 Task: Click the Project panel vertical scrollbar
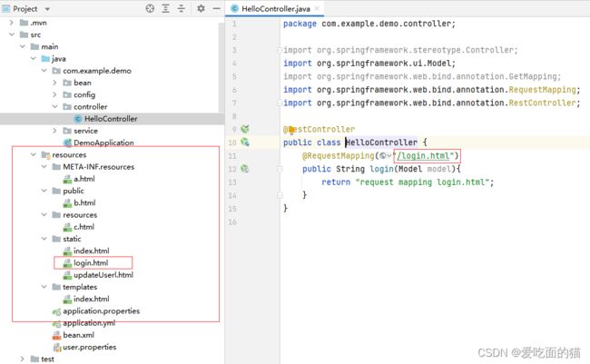(x=221, y=66)
